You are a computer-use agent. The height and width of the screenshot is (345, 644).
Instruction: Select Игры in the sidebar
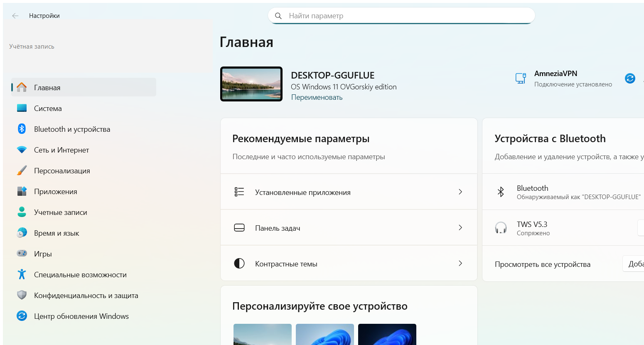pyautogui.click(x=84, y=254)
